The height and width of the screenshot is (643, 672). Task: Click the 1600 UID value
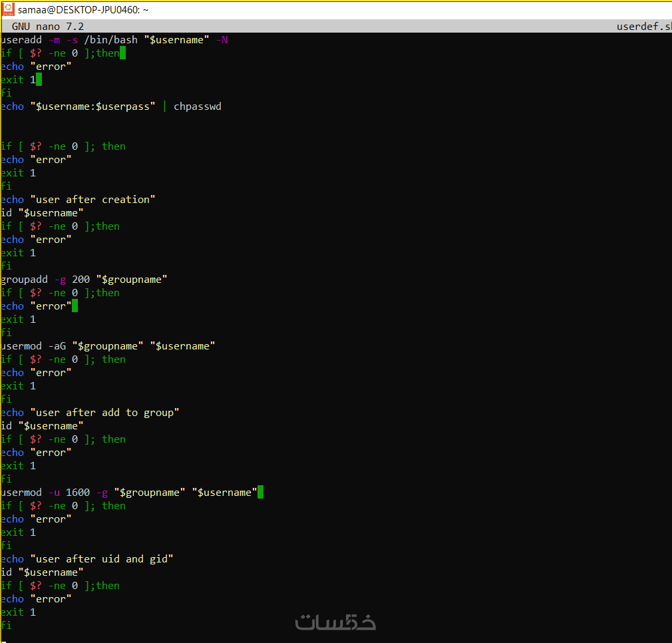(78, 493)
